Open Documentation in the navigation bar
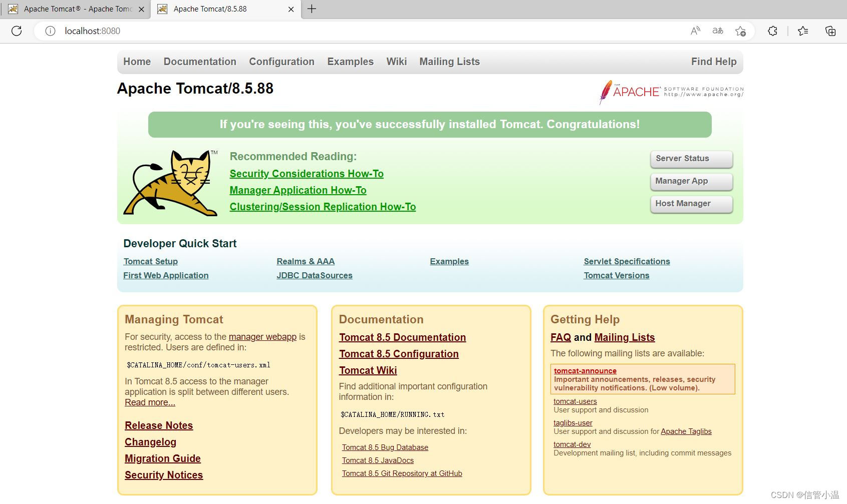Screen dimensions: 847x504 point(200,62)
